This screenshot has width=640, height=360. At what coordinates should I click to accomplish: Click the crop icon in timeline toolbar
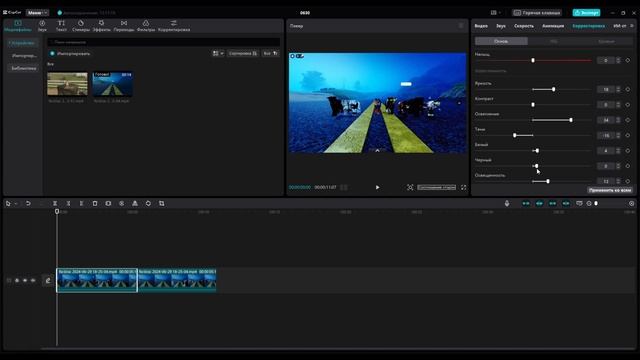pos(162,203)
